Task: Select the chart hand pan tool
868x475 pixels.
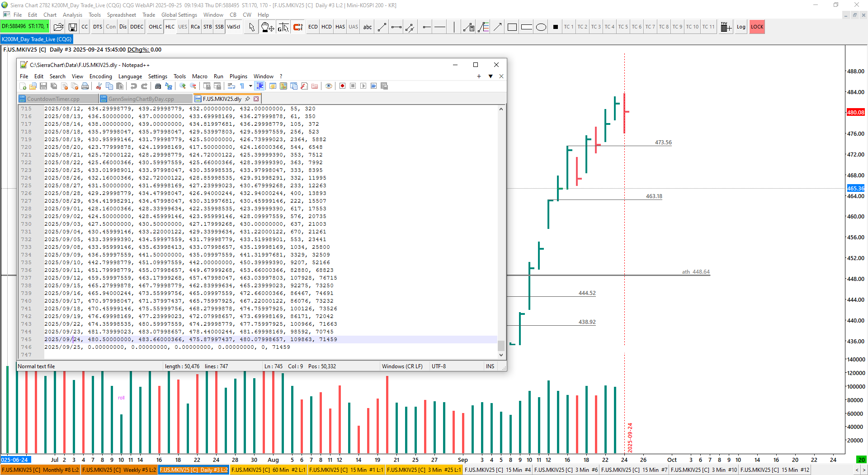Action: [x=267, y=27]
